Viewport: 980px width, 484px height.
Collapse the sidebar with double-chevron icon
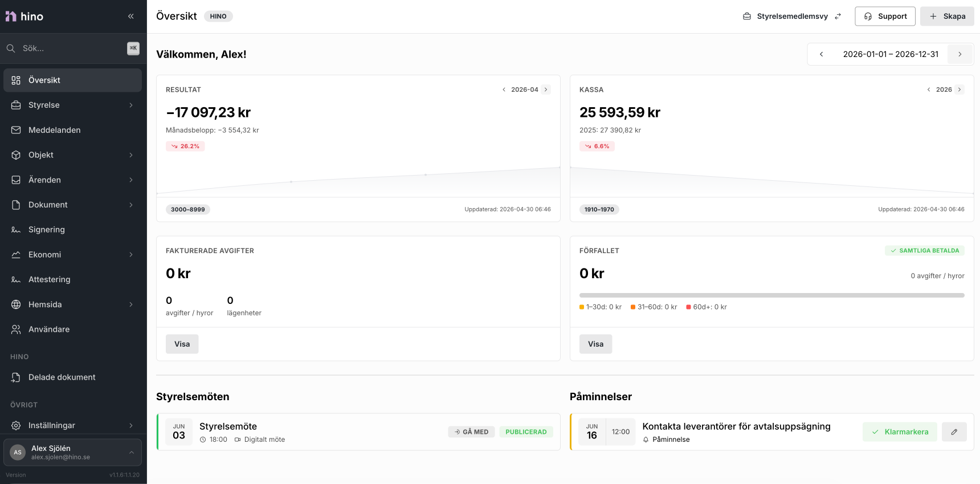pyautogui.click(x=131, y=17)
